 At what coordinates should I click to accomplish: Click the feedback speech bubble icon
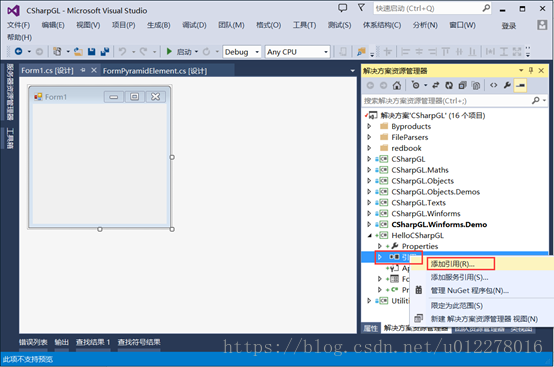point(342,8)
